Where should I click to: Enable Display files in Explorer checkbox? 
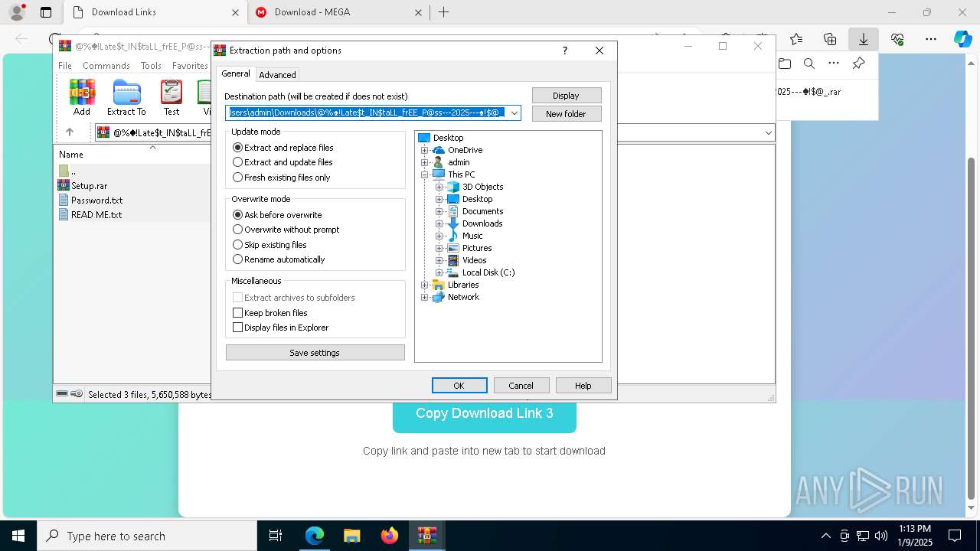point(281,328)
